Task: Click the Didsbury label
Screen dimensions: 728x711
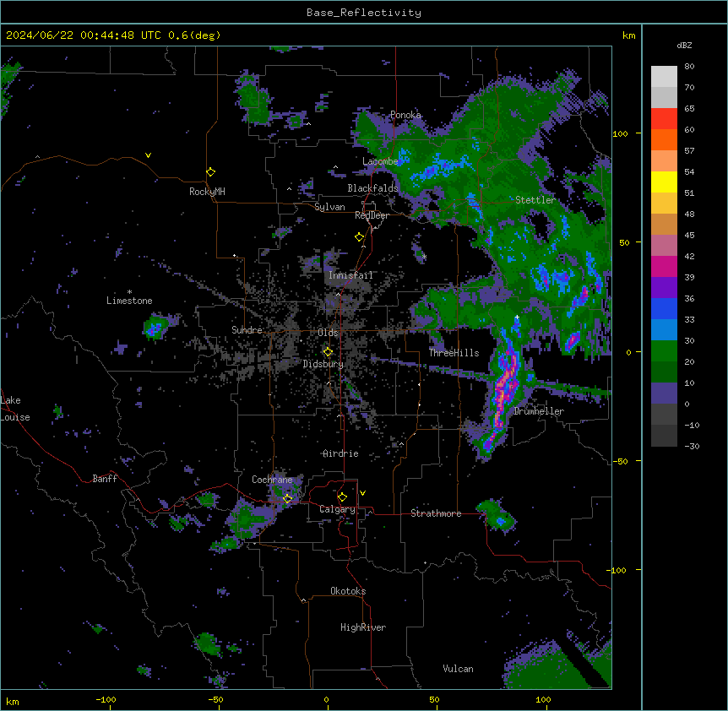Action: point(323,364)
